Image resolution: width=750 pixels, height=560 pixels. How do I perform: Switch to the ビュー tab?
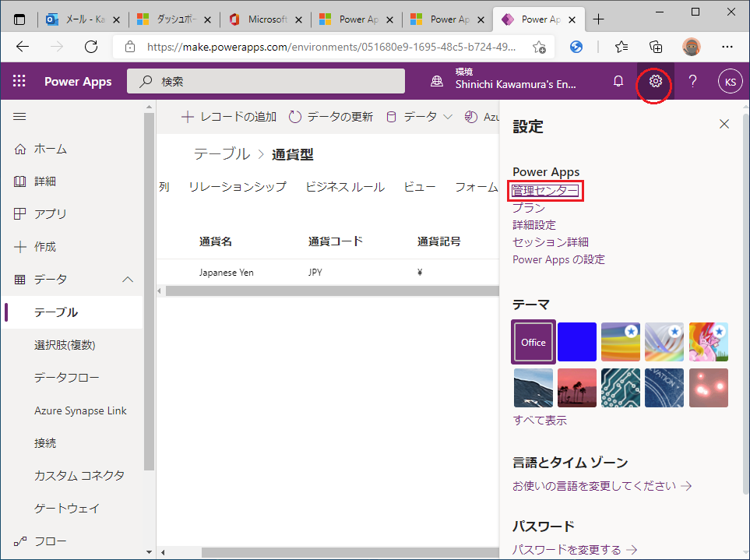point(420,186)
